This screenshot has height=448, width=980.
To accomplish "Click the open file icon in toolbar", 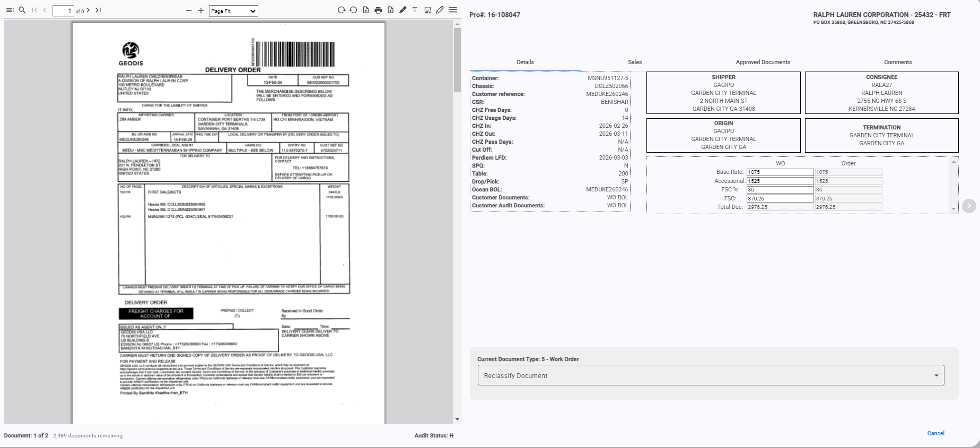I will click(x=366, y=10).
